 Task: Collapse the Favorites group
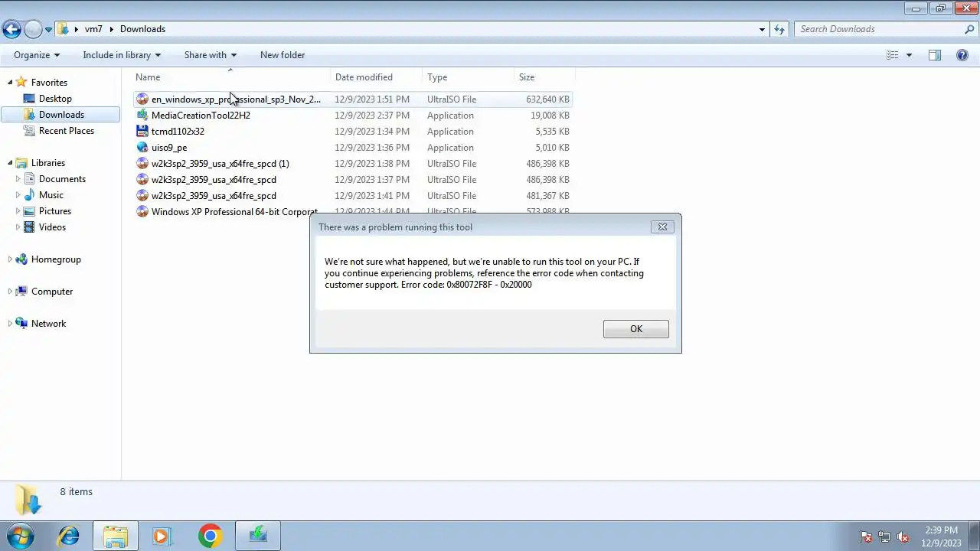10,82
